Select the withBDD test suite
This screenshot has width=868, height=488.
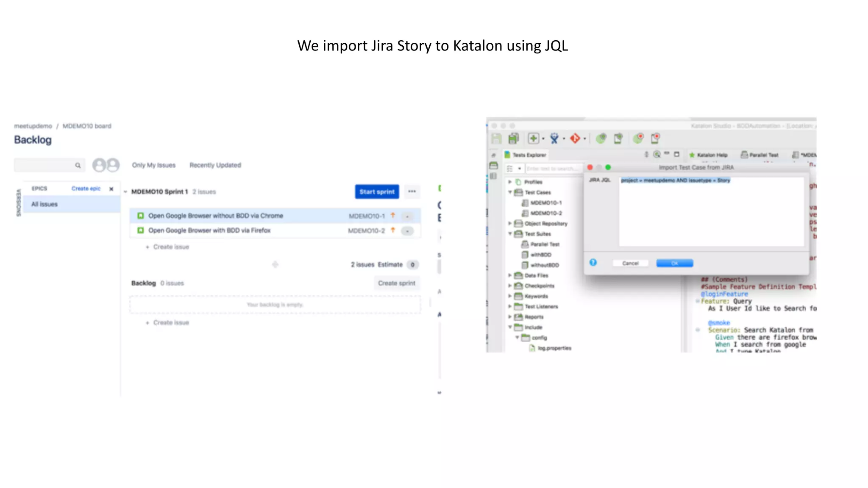(x=536, y=255)
